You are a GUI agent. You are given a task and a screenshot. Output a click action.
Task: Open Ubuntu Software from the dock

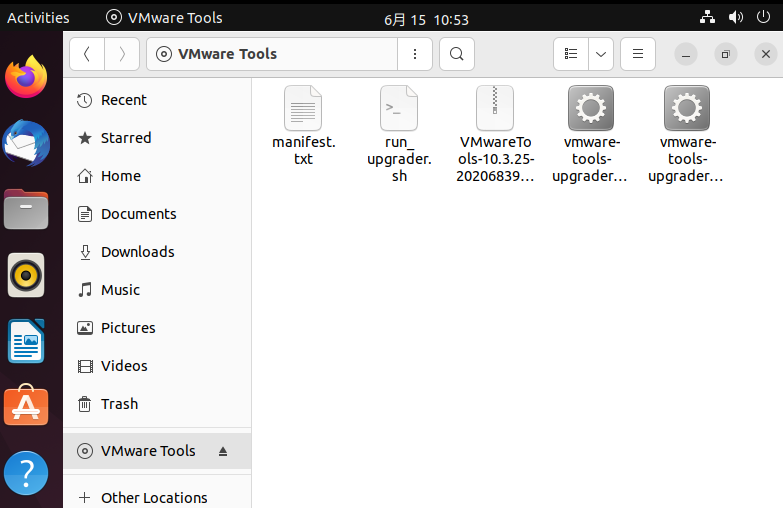[26, 406]
